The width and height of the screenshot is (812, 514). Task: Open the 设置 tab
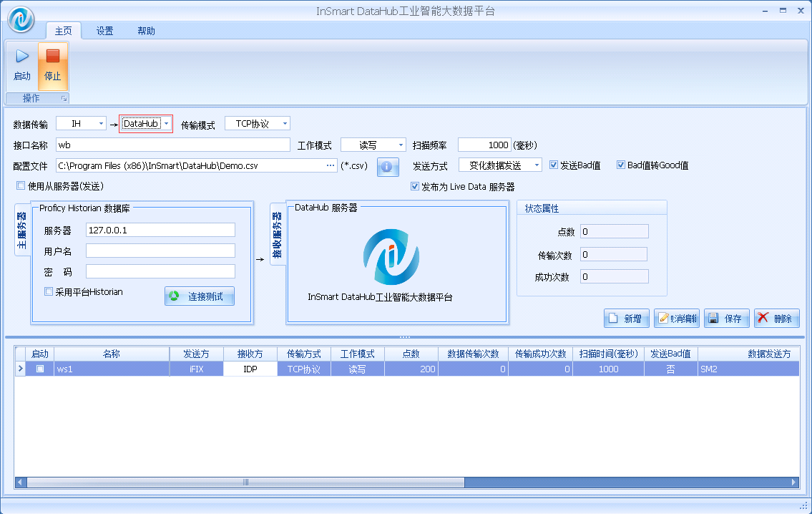(104, 31)
